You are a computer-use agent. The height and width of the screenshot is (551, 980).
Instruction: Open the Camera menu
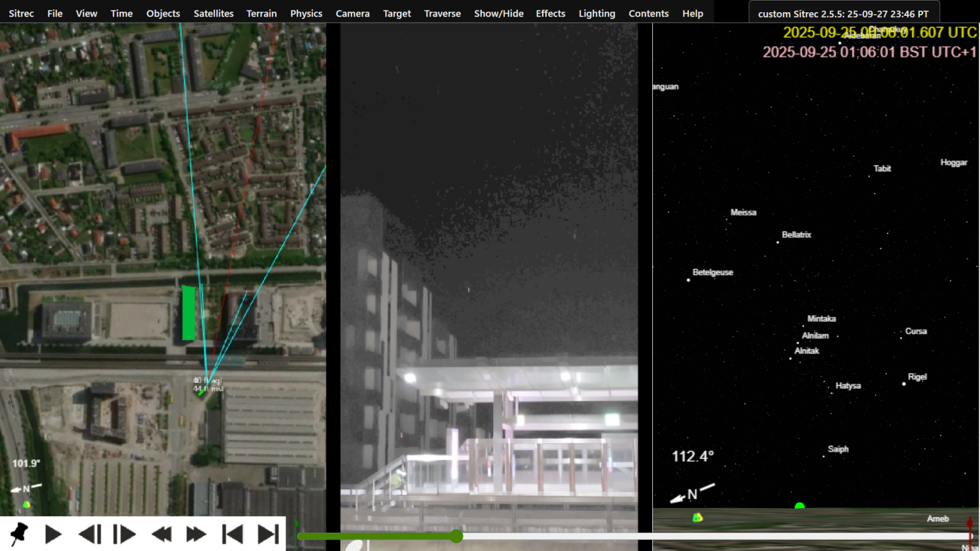pyautogui.click(x=352, y=13)
